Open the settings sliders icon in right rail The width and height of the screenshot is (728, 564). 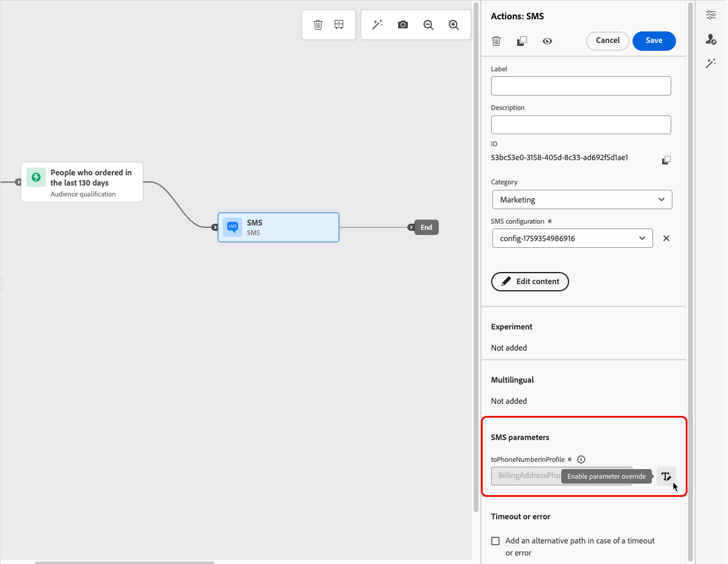coord(711,15)
